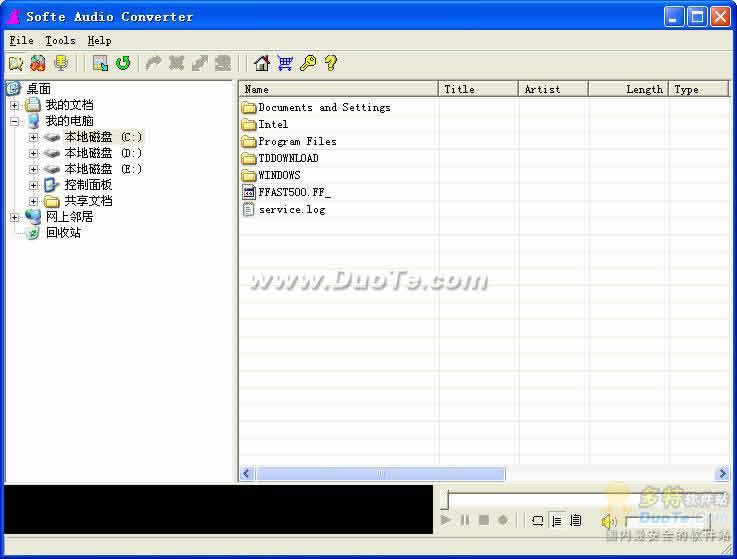Click the blue shopping cart icon

coord(285,63)
